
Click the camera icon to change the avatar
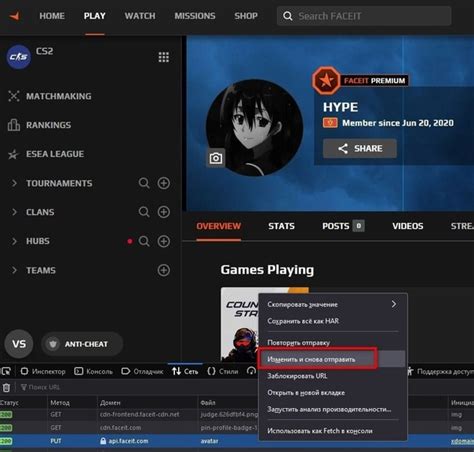216,158
